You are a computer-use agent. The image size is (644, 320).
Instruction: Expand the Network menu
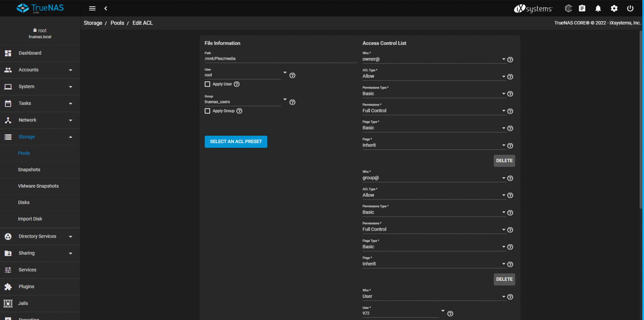(40, 120)
